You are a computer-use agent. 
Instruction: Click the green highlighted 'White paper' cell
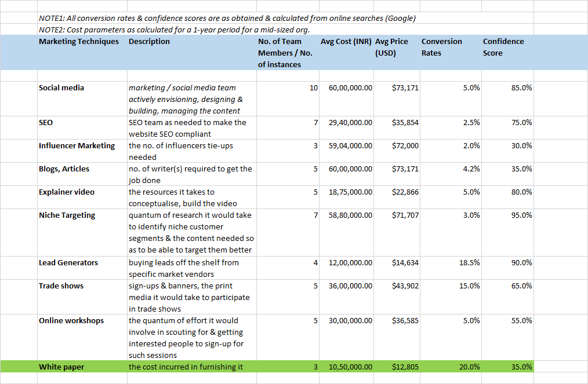click(61, 367)
